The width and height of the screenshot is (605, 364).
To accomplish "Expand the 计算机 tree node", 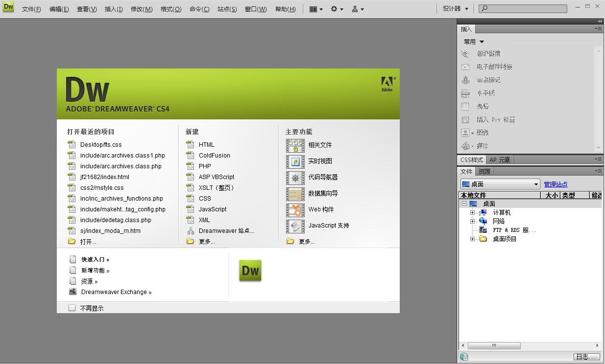I will tap(473, 212).
